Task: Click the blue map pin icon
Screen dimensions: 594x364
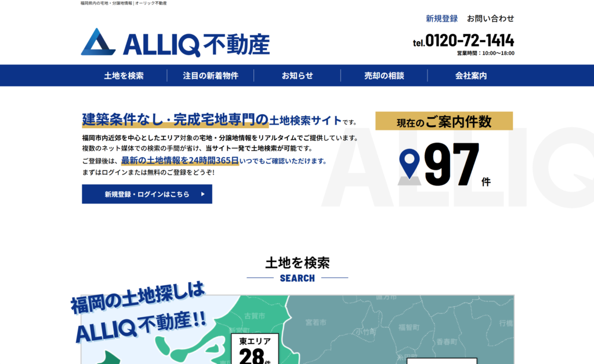Action: tap(410, 165)
